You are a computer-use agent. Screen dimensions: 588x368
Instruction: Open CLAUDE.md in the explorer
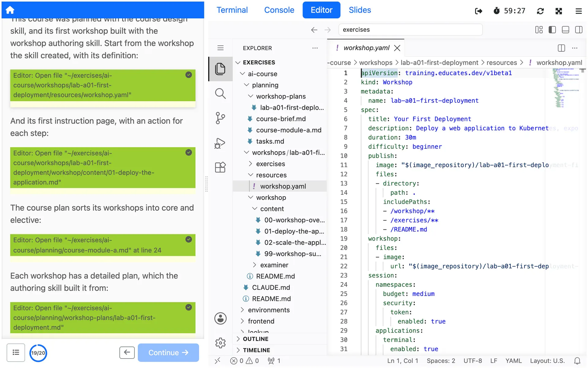pos(271,288)
